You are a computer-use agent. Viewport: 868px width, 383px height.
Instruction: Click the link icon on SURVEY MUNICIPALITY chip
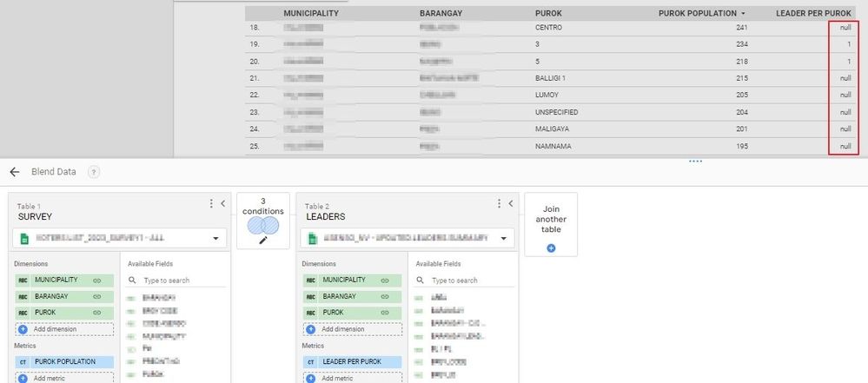[x=96, y=280]
